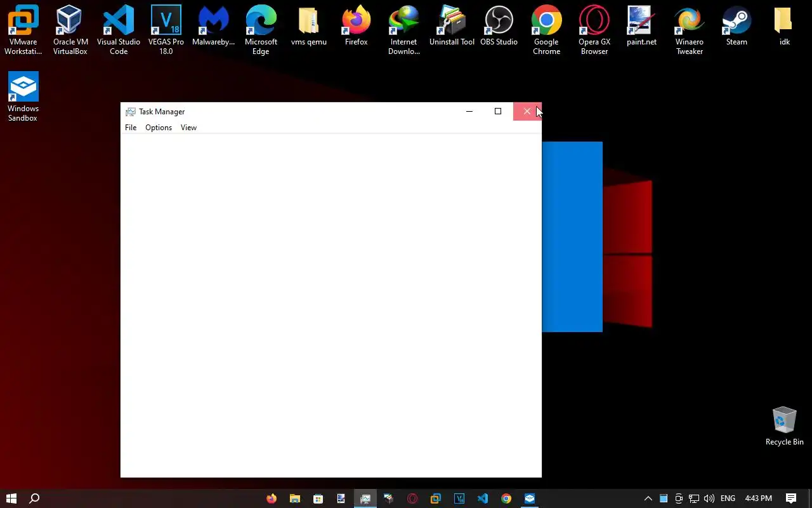Select the Microsoft Edge desktop icon
This screenshot has height=508, width=812.
click(x=261, y=29)
